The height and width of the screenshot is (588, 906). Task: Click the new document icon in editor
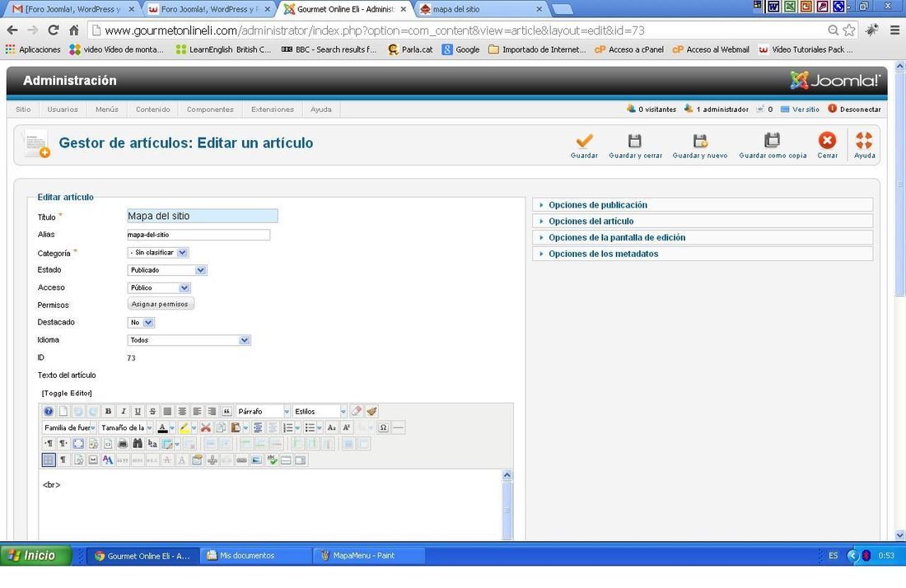point(63,411)
